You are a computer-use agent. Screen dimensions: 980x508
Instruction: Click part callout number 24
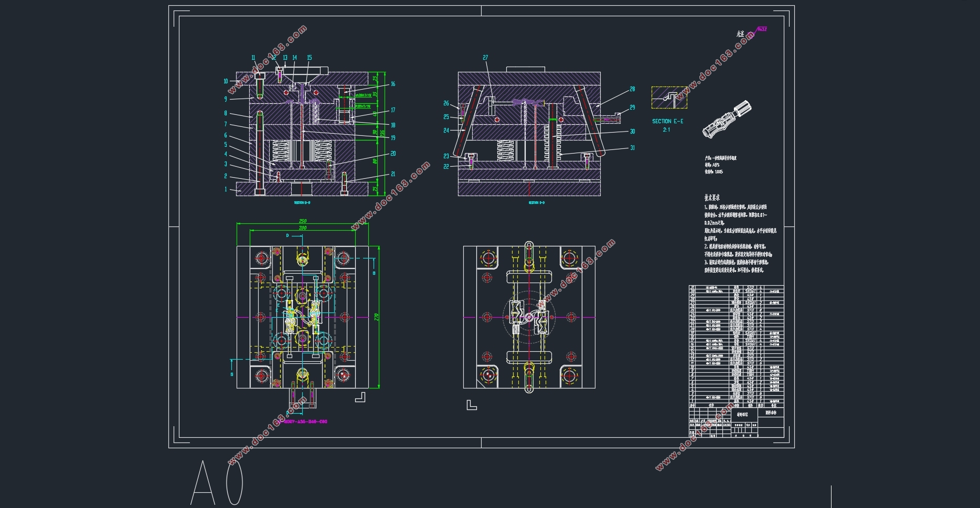point(446,131)
